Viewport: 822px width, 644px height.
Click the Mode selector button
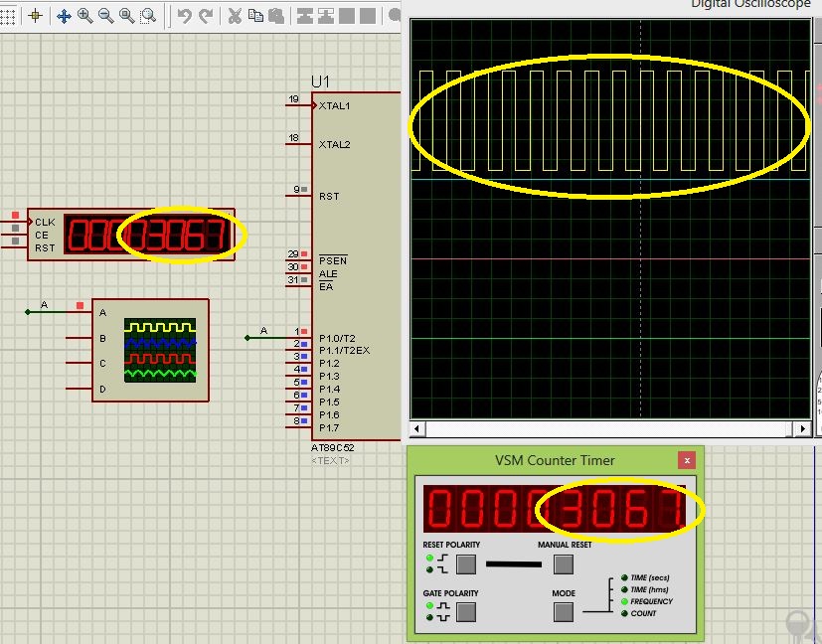point(564,611)
